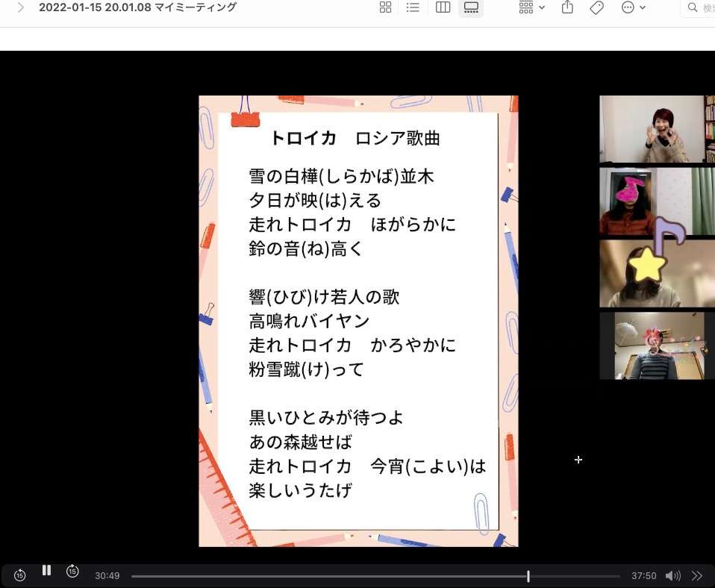Mute the video volume
715x588 pixels.
pos(672,575)
